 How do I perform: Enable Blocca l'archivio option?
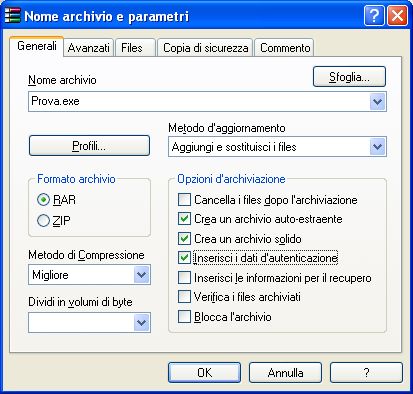coord(184,317)
